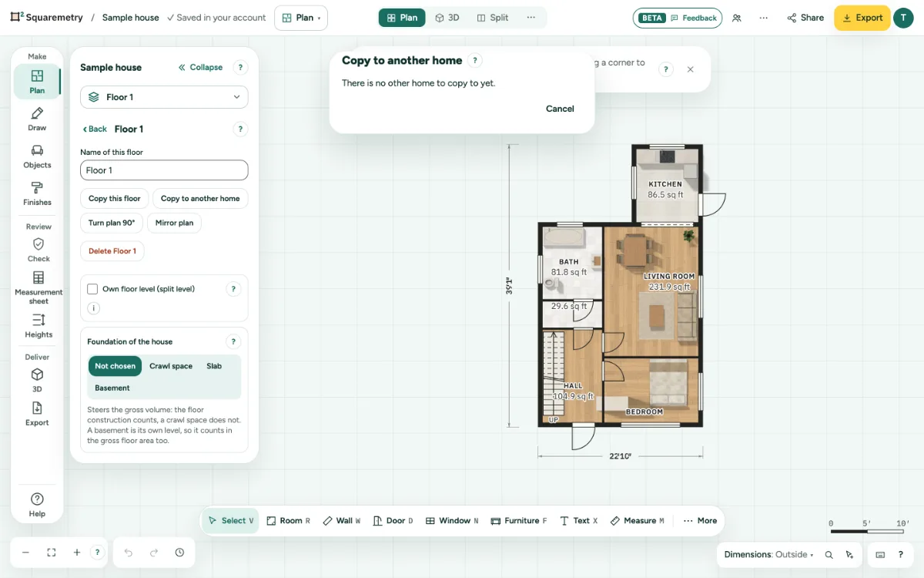Open the Finishes section in the sidebar

tap(37, 193)
